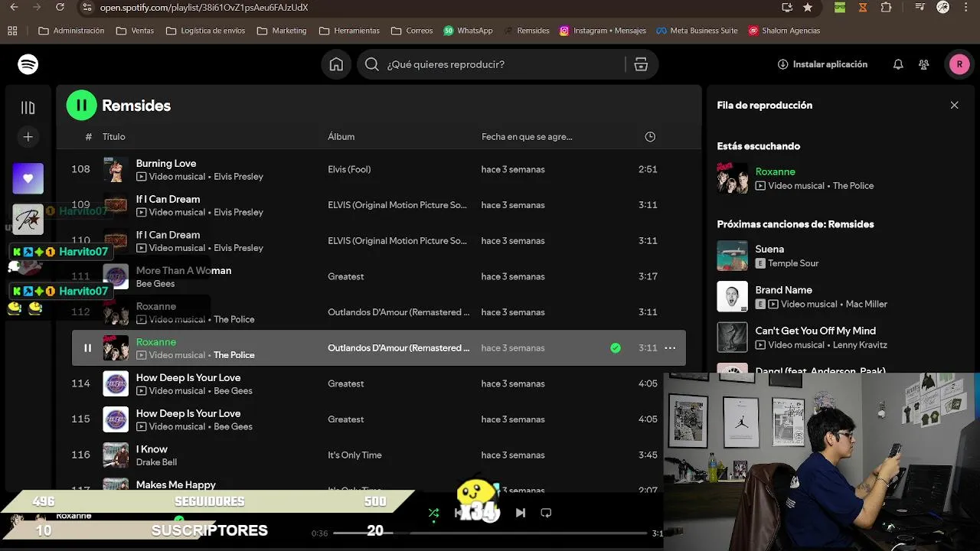Open the friends activity icon
The image size is (980, 551).
point(924,64)
